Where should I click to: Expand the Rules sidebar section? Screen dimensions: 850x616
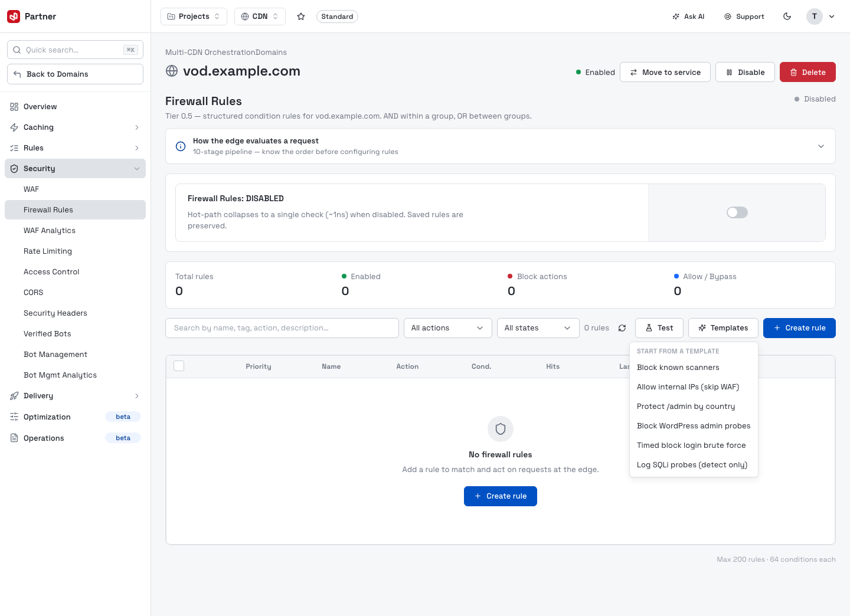137,148
